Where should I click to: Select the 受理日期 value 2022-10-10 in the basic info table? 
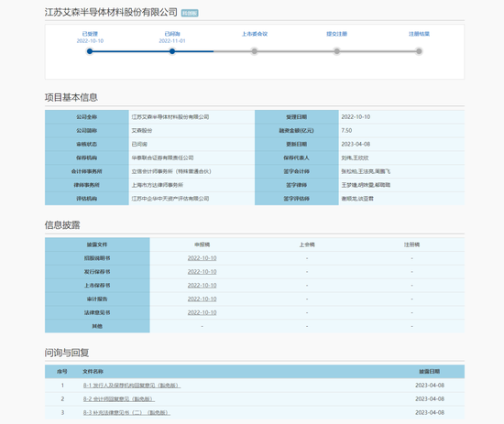pyautogui.click(x=356, y=117)
